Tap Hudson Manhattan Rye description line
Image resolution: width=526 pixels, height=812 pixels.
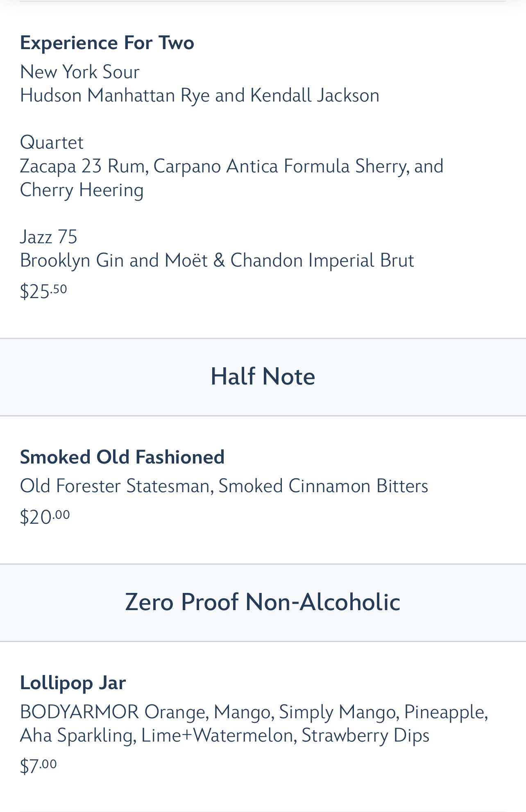[200, 95]
